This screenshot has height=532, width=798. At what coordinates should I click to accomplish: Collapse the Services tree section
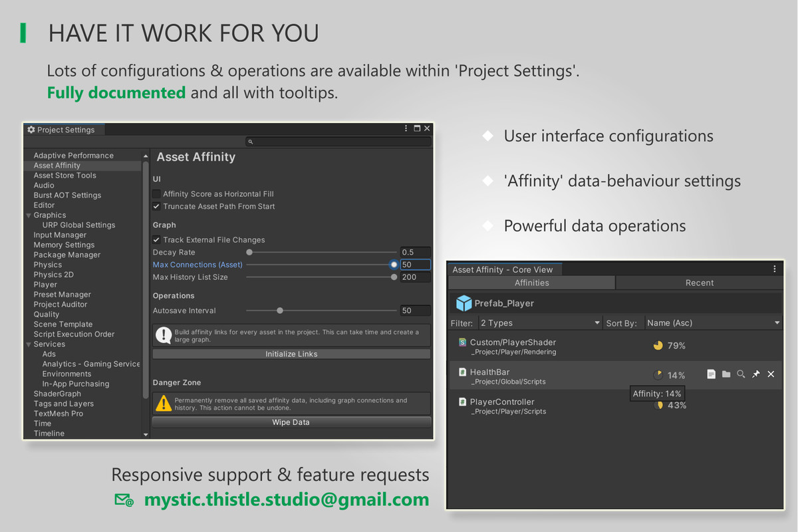tap(29, 344)
